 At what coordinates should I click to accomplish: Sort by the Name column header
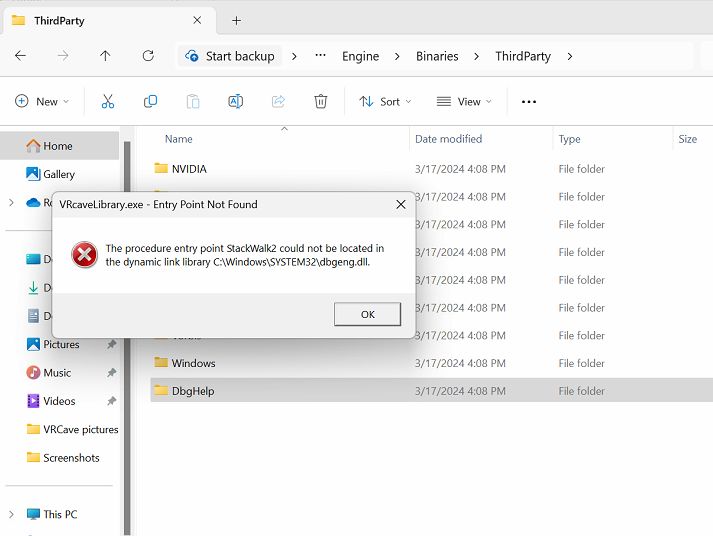pos(179,139)
